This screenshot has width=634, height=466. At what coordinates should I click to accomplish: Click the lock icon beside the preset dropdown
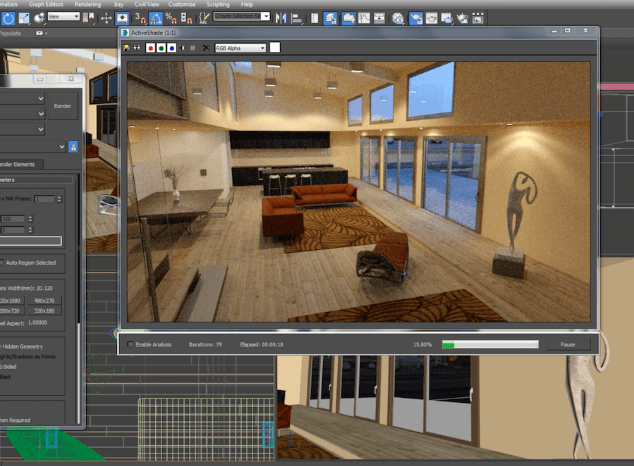pos(75,146)
